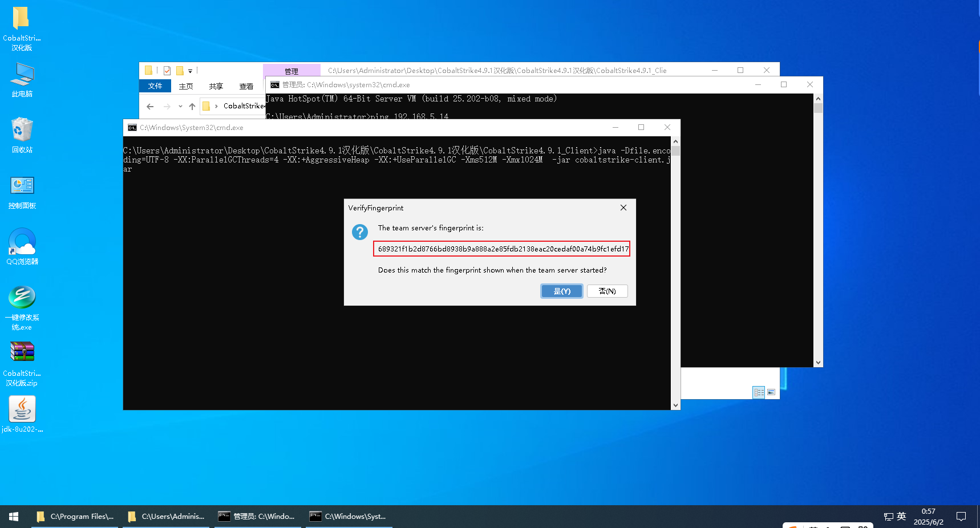
Task: Switch to the 共享 ribbon tab
Action: (x=216, y=86)
